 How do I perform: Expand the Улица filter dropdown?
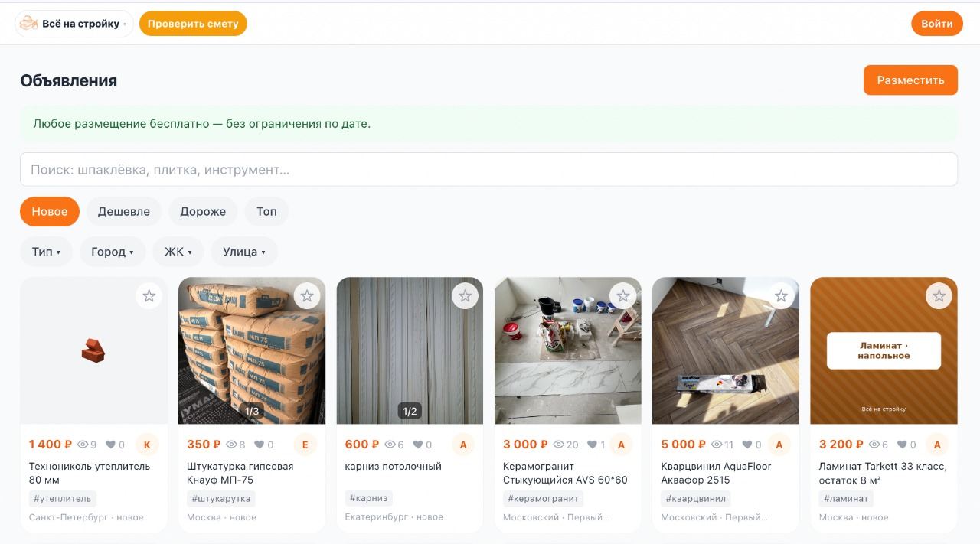[244, 252]
